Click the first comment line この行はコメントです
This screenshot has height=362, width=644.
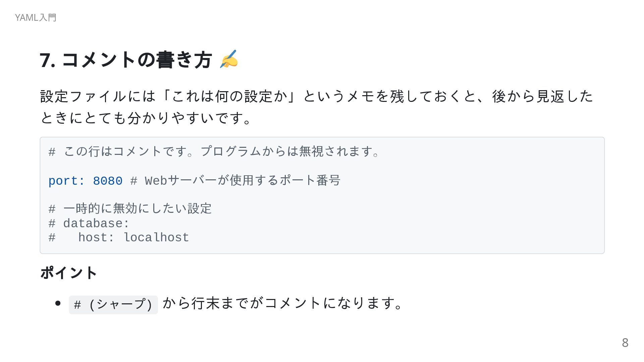point(214,152)
